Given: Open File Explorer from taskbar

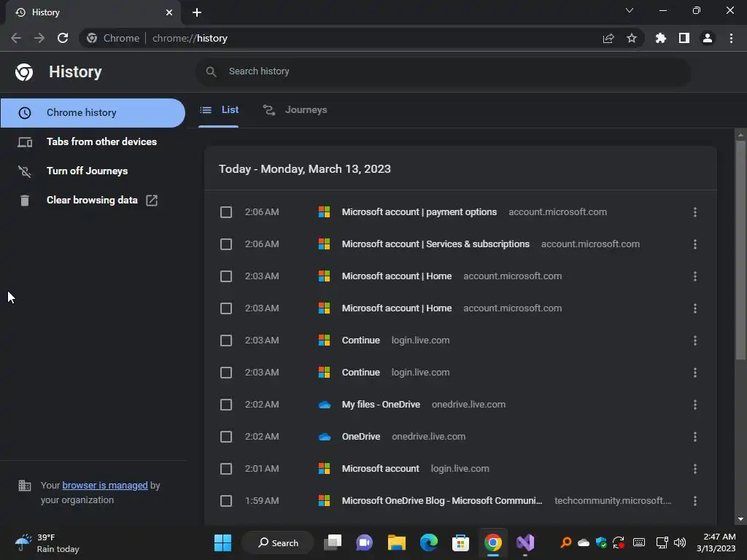Looking at the screenshot, I should 396,542.
